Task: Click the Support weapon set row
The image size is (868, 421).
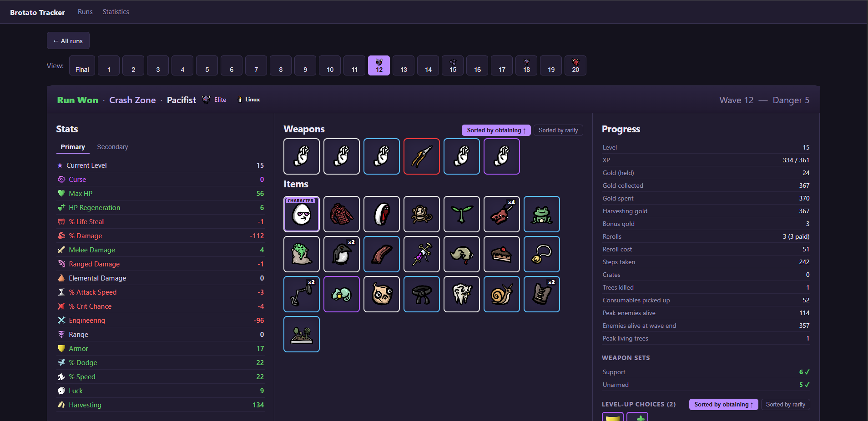Action: (706, 372)
